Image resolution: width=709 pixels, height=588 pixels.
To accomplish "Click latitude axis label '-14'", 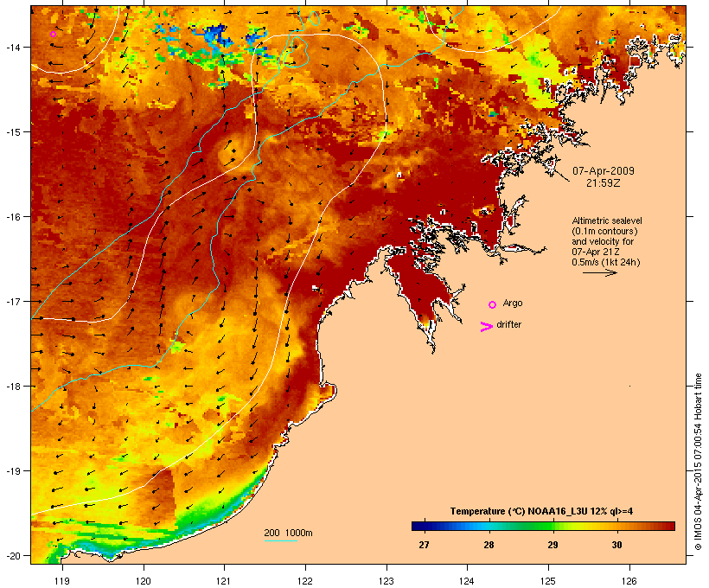I will [x=13, y=47].
